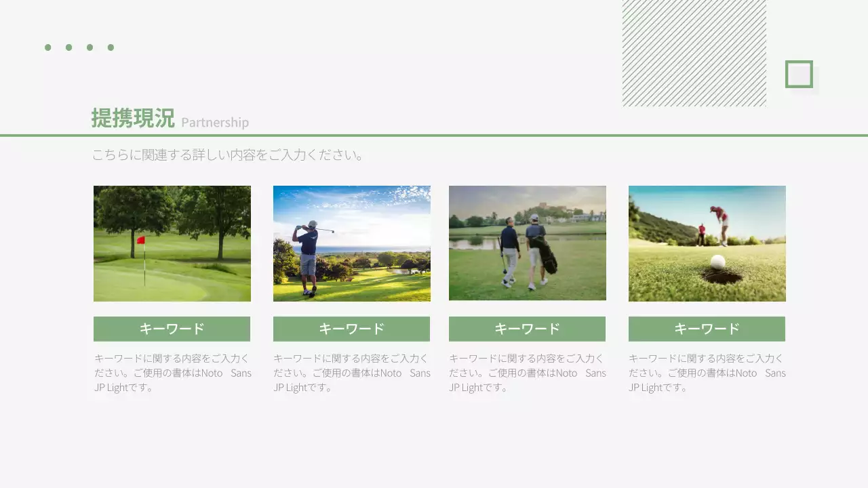Select the 提携現況 title text
This screenshot has width=868, height=488.
[x=133, y=119]
